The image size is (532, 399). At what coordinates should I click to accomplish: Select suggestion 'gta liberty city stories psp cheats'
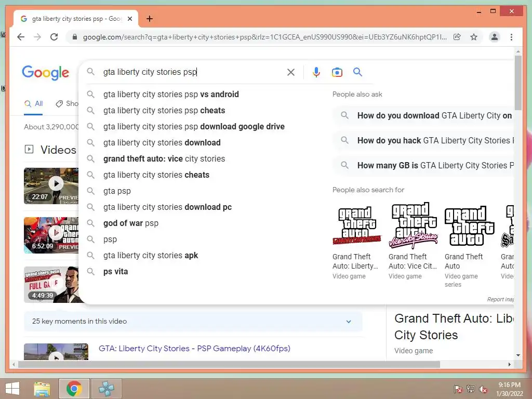tap(164, 110)
